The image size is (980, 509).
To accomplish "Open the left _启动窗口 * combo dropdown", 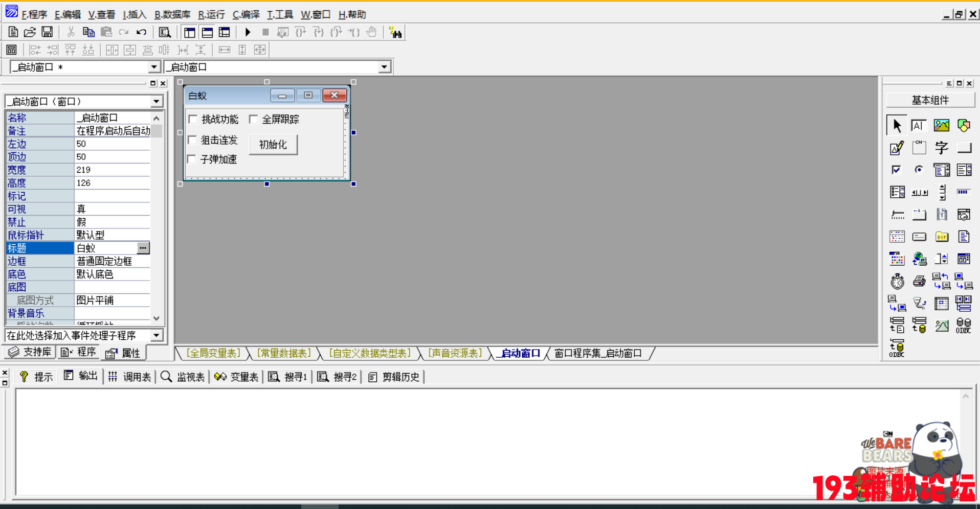I will pos(154,67).
